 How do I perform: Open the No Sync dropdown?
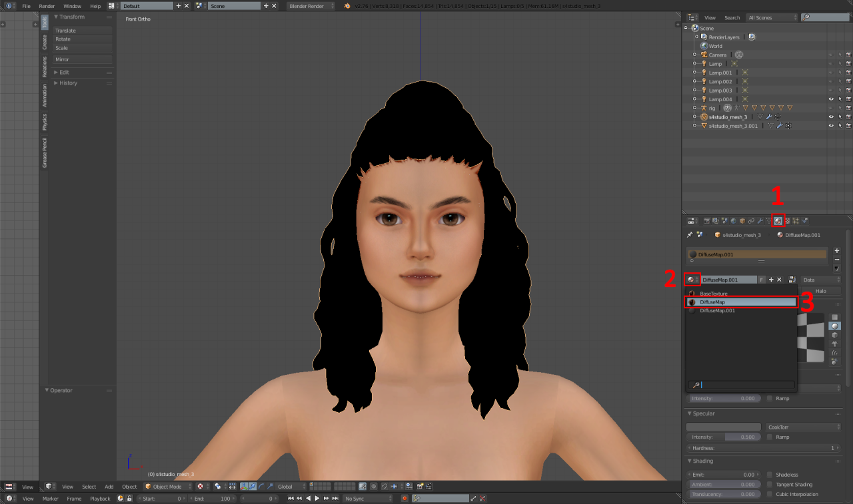point(368,498)
